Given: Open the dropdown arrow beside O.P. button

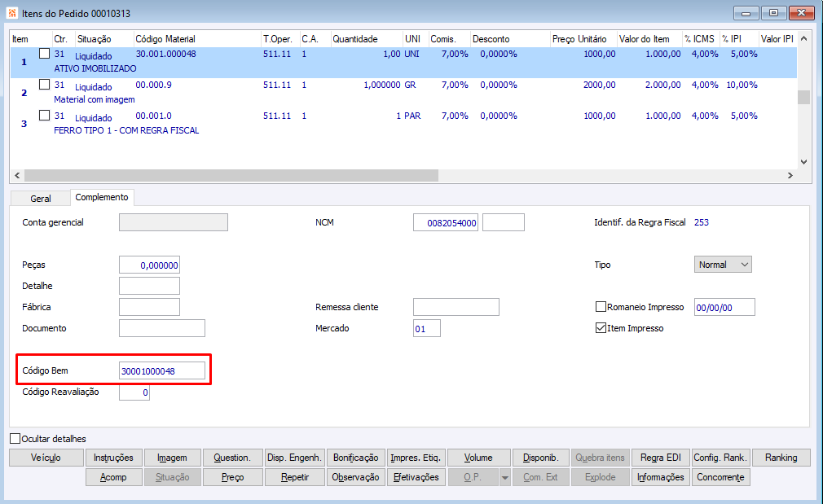Looking at the screenshot, I should coord(505,478).
